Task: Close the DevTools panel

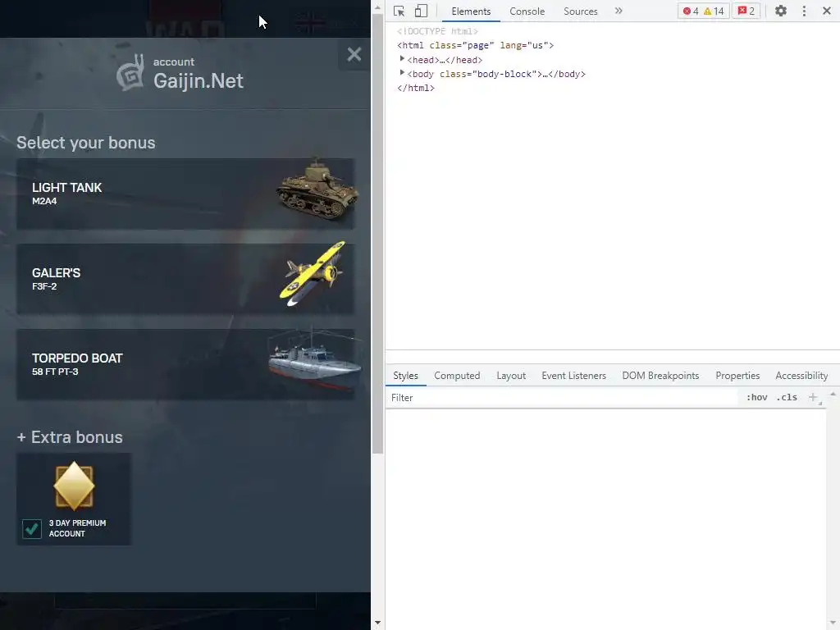Action: [x=827, y=11]
